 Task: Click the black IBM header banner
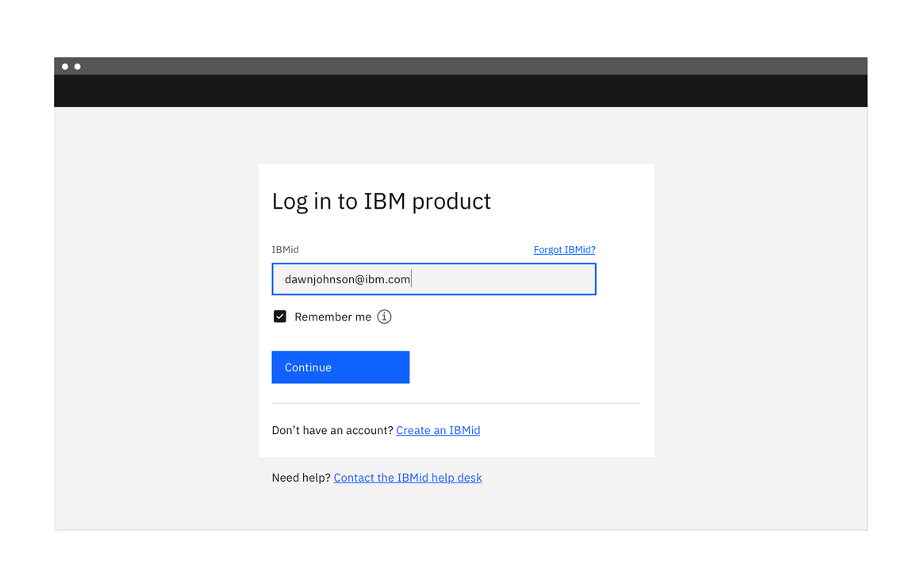click(460, 90)
